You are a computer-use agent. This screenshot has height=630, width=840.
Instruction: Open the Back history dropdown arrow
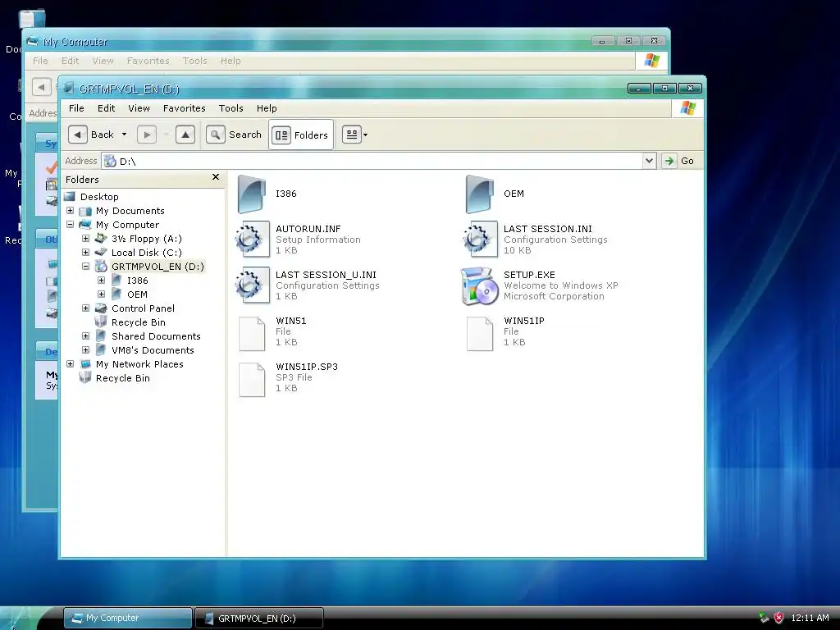[x=125, y=135]
